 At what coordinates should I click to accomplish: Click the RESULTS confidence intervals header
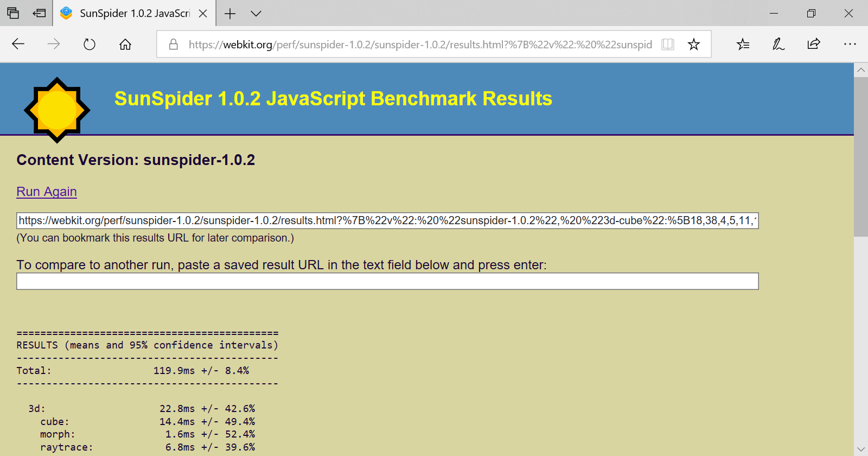point(147,345)
